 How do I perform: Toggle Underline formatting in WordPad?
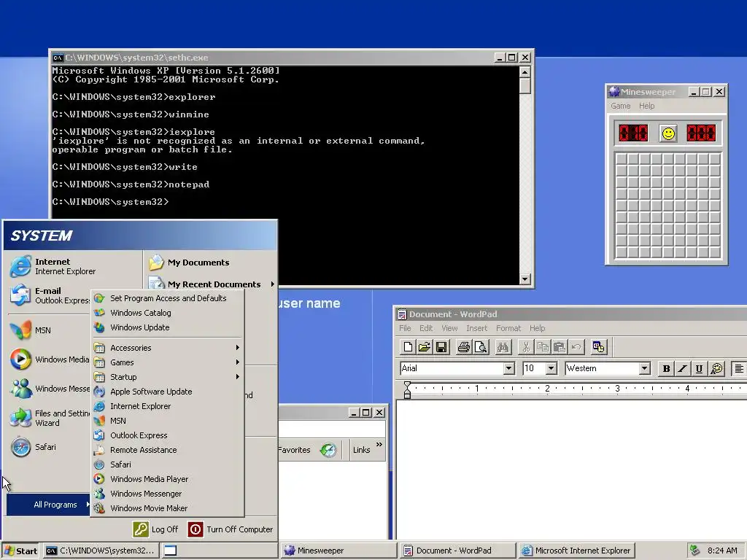pos(699,368)
